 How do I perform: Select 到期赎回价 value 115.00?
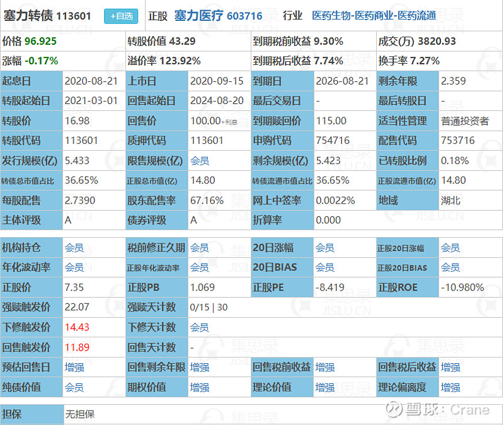tap(331, 121)
